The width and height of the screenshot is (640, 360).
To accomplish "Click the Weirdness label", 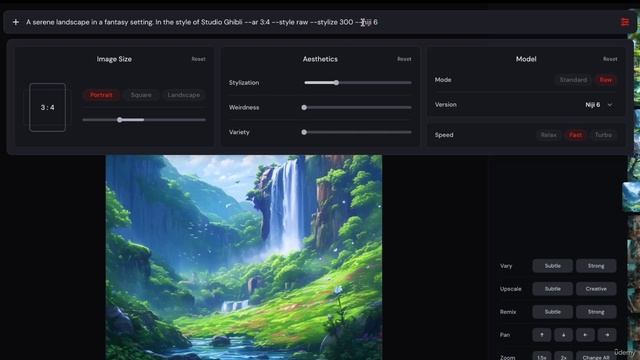I will 244,107.
